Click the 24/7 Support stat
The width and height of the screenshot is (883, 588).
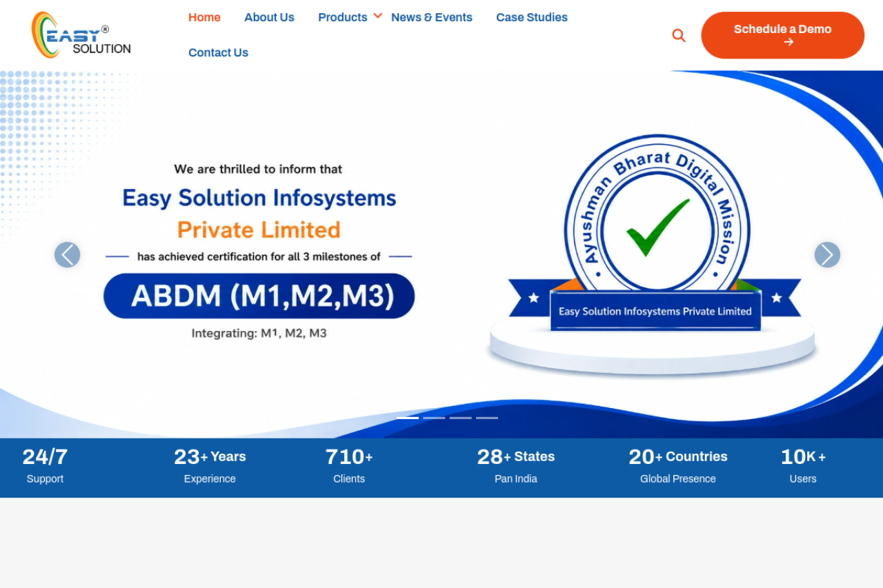click(x=45, y=465)
